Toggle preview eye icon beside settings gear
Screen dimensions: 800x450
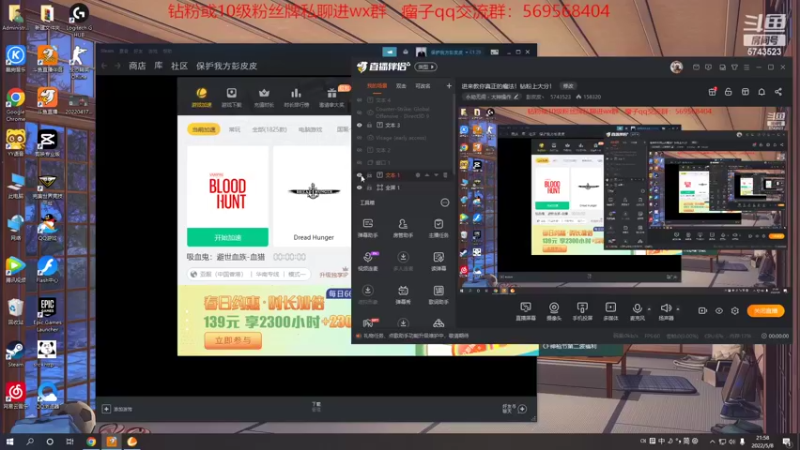click(x=719, y=311)
